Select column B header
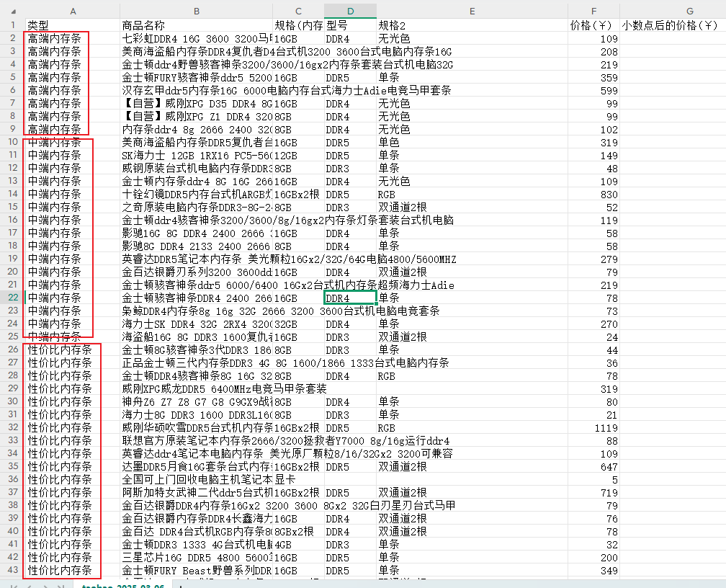Screen dimensions: 726x588 (197, 11)
